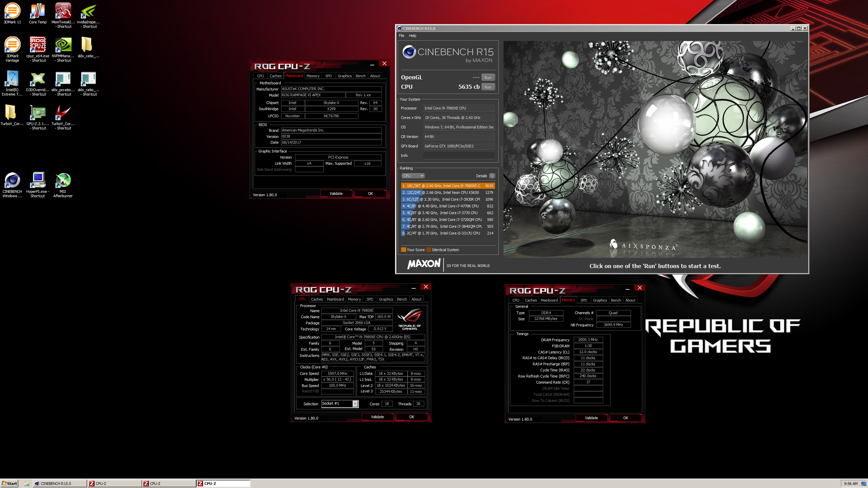Click the orange Your Score legend swatch
Viewport: 868px width, 488px height.
pyautogui.click(x=403, y=250)
